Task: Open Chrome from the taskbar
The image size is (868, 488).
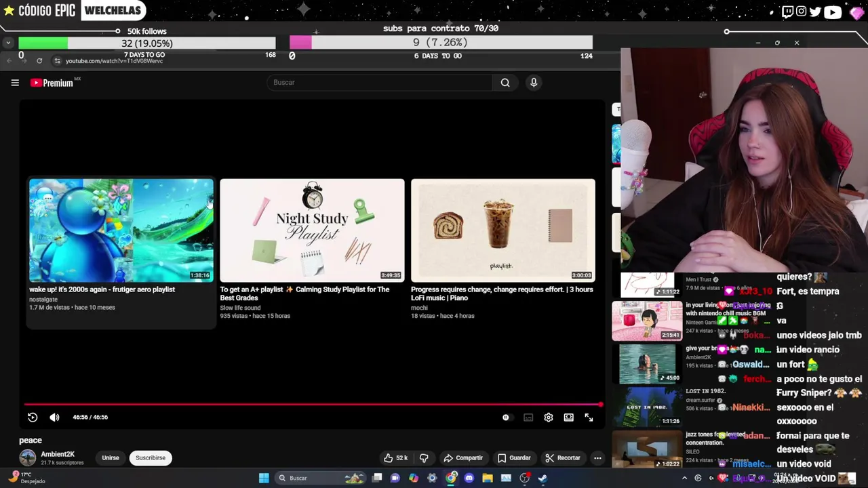Action: [451, 478]
